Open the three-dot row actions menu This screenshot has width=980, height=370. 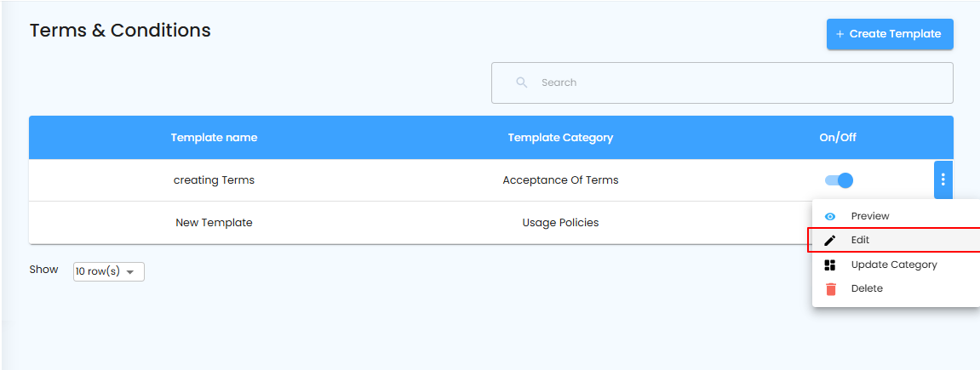tap(943, 179)
